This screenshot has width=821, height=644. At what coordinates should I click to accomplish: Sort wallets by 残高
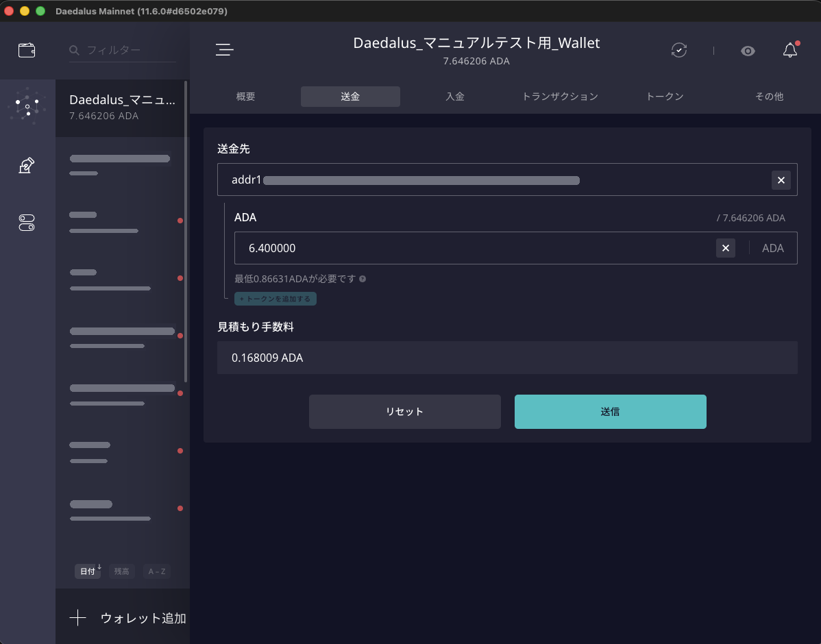point(121,571)
